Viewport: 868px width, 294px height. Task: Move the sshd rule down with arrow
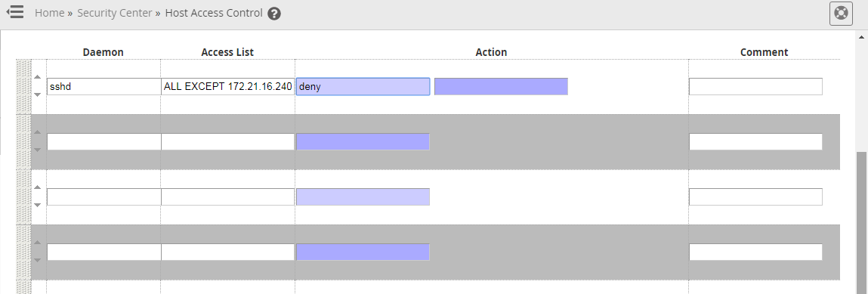point(38,94)
